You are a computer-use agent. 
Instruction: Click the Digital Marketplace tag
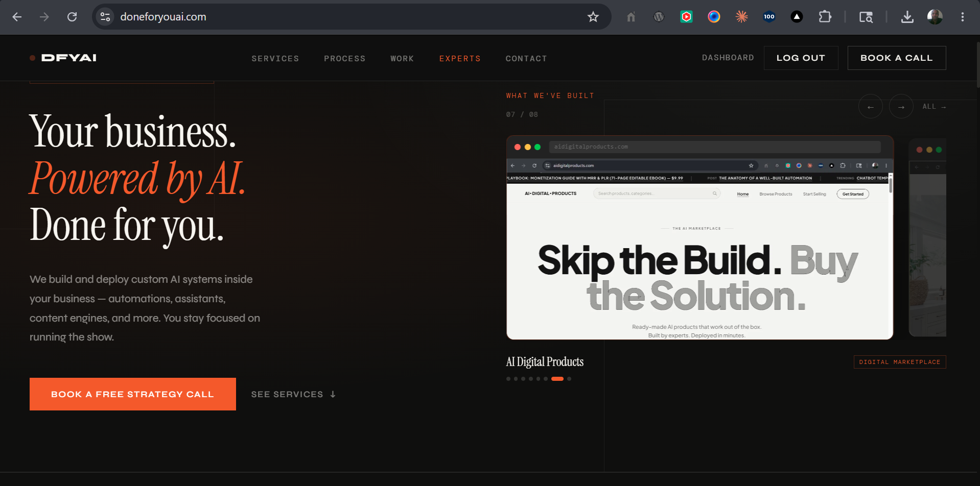(900, 362)
